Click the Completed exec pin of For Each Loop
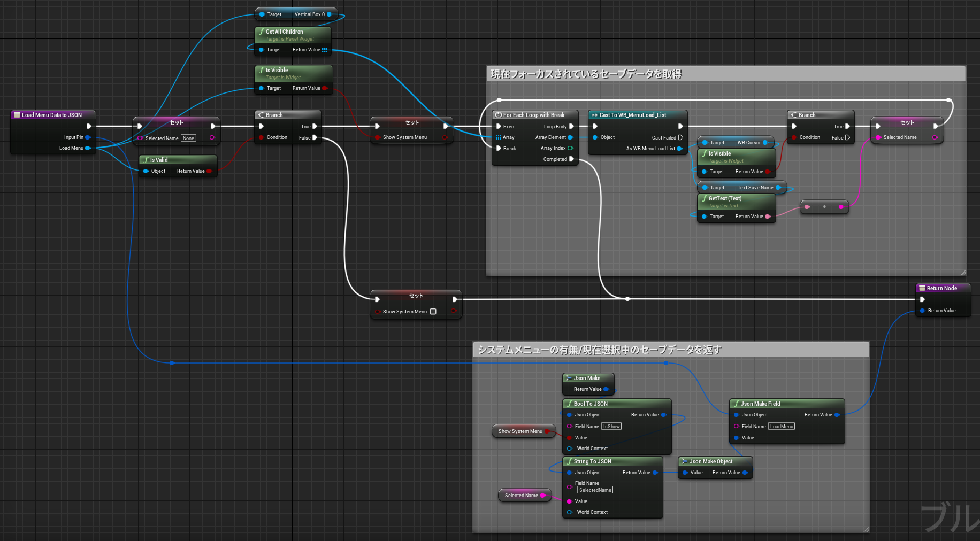This screenshot has width=980, height=541. [571, 159]
